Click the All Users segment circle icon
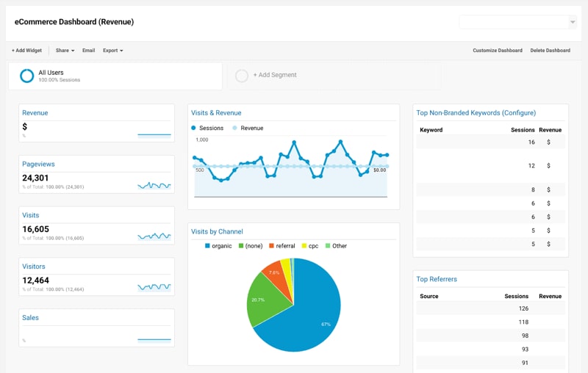The image size is (588, 373). click(27, 76)
